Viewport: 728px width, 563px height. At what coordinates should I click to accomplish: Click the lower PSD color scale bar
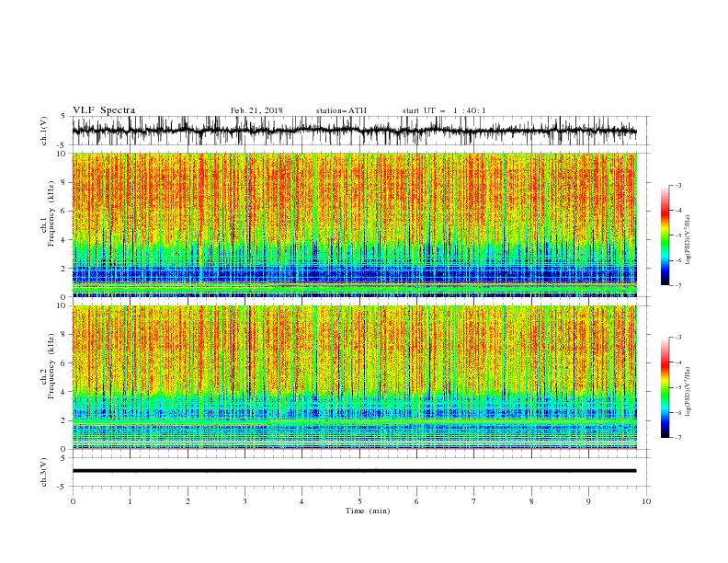pyautogui.click(x=665, y=387)
